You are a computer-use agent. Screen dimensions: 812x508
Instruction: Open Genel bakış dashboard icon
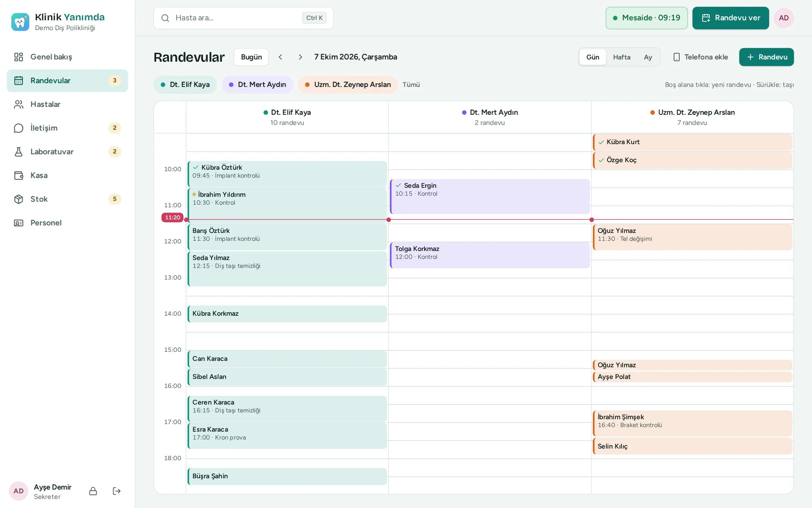18,57
